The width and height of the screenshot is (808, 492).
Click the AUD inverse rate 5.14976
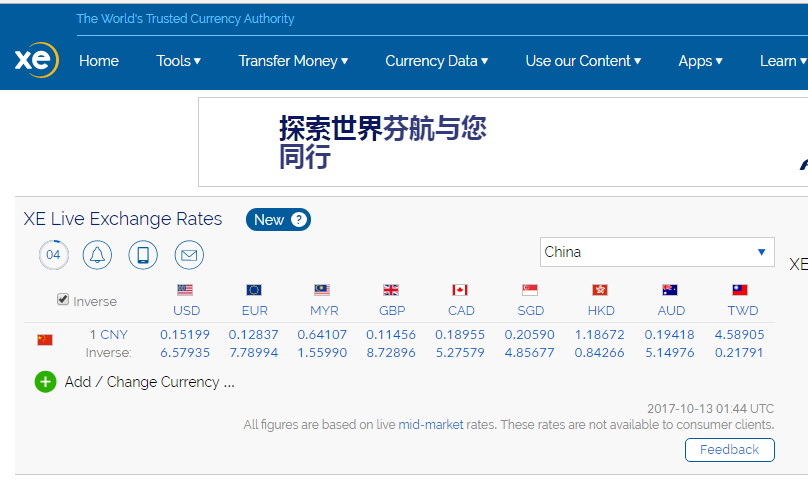click(670, 353)
